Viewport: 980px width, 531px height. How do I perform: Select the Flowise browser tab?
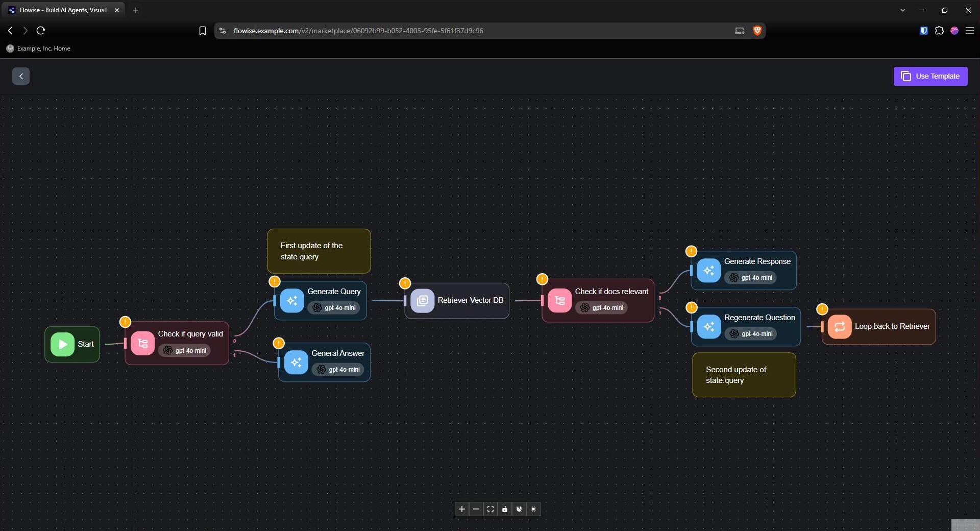click(x=64, y=10)
